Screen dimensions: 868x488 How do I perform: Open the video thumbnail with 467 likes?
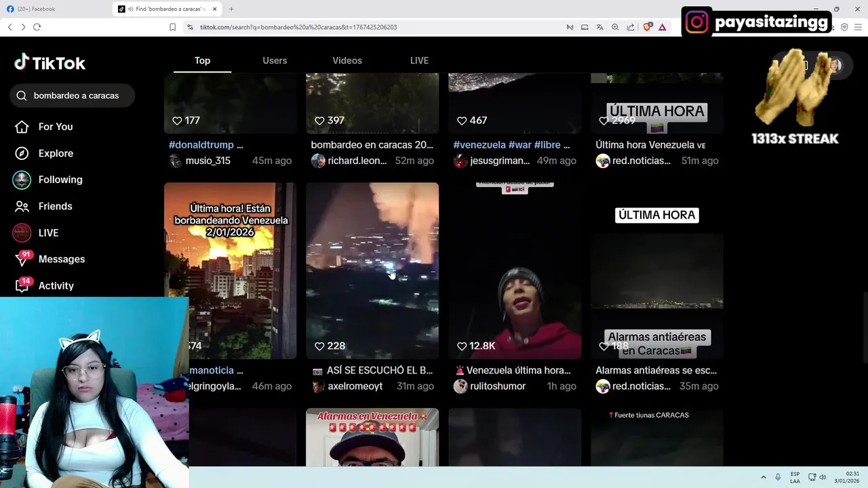coord(515,103)
